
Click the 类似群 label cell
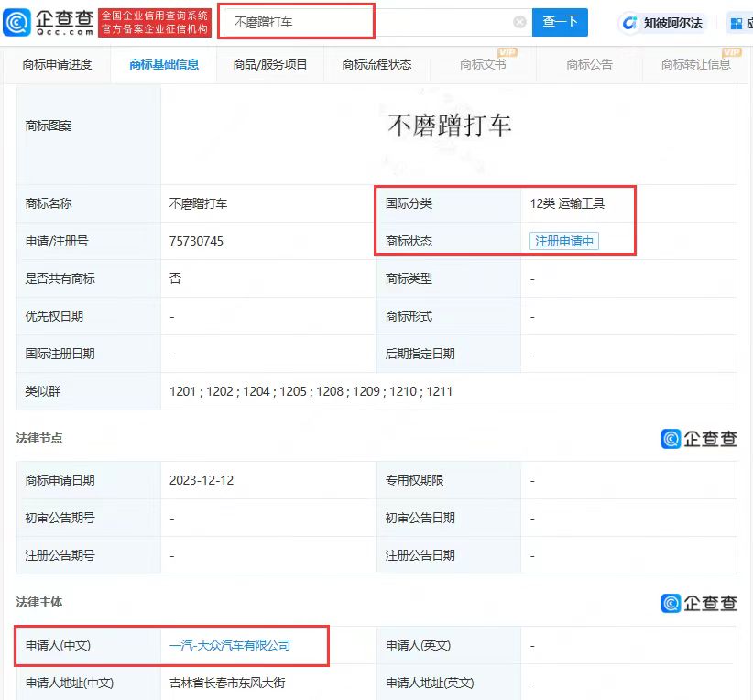pyautogui.click(x=88, y=391)
